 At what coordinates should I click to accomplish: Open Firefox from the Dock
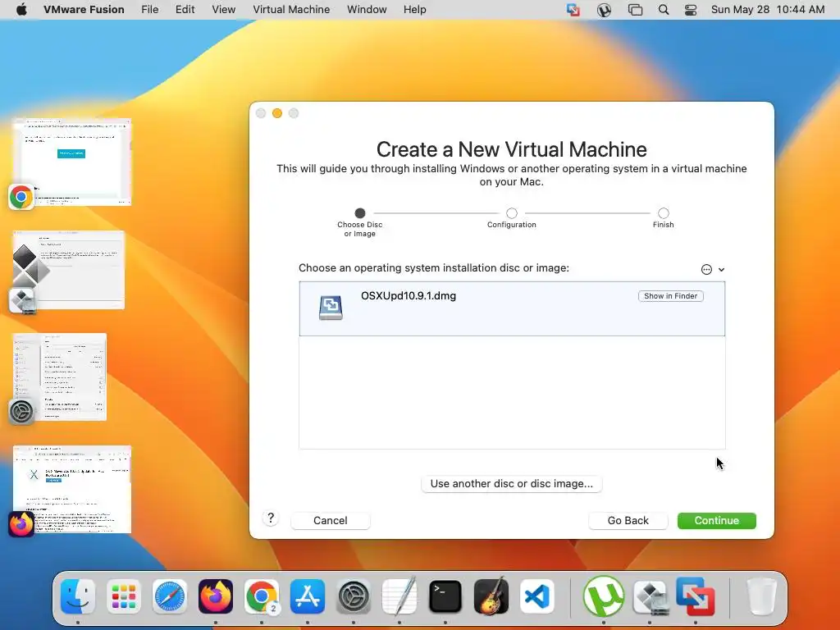[216, 596]
